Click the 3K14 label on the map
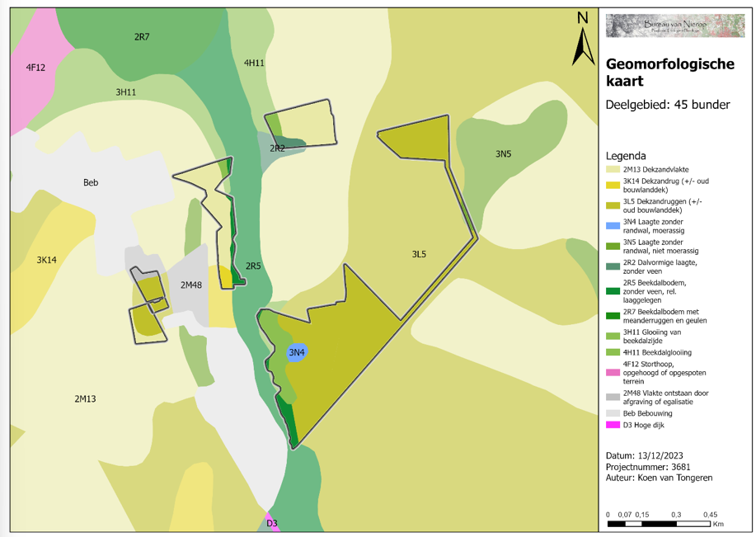The height and width of the screenshot is (537, 756). click(x=46, y=260)
